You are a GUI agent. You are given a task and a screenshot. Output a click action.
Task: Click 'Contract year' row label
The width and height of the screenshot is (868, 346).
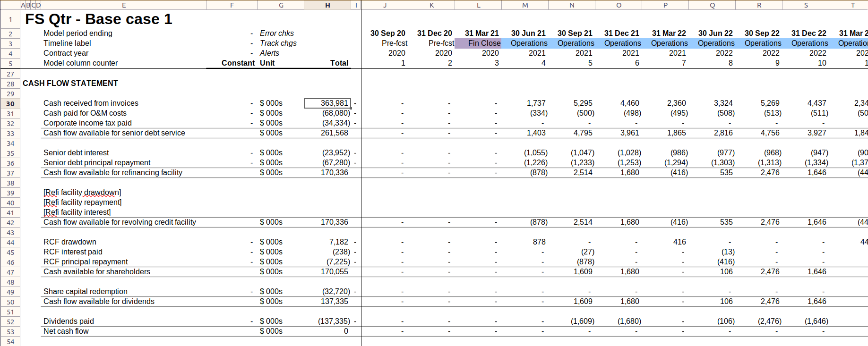click(66, 53)
